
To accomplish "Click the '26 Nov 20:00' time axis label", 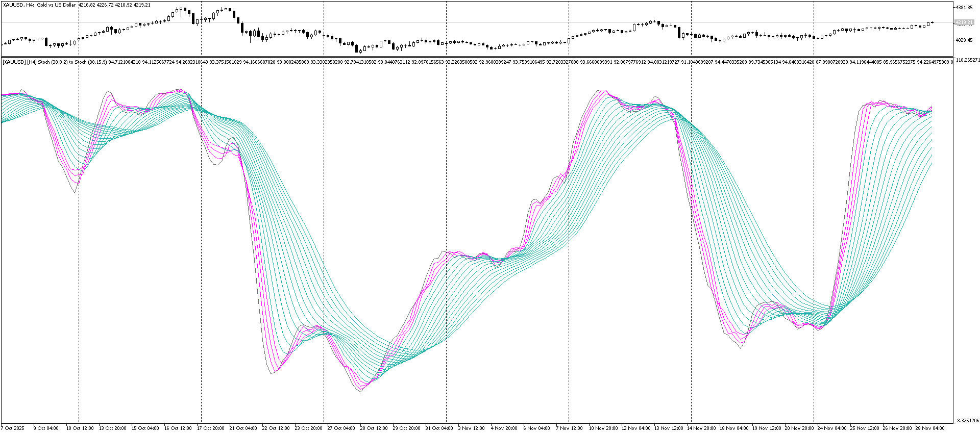I will click(x=897, y=428).
